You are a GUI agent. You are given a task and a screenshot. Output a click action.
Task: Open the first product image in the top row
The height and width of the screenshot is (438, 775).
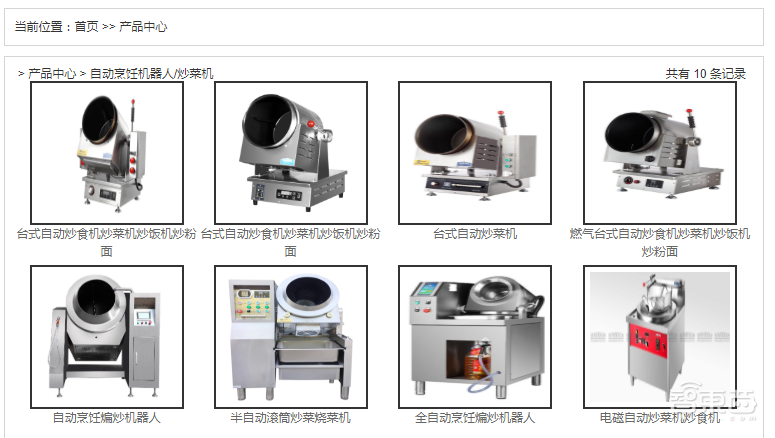tap(107, 153)
